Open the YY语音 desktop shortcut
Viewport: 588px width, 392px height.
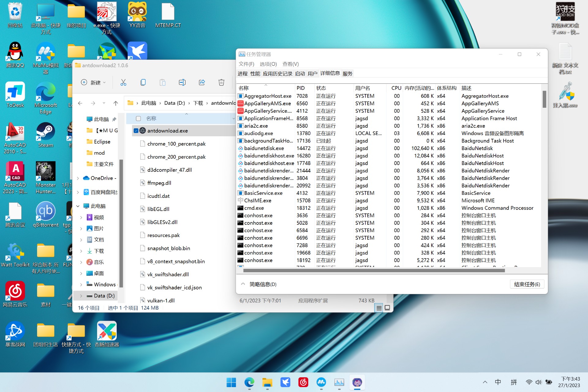(x=137, y=15)
